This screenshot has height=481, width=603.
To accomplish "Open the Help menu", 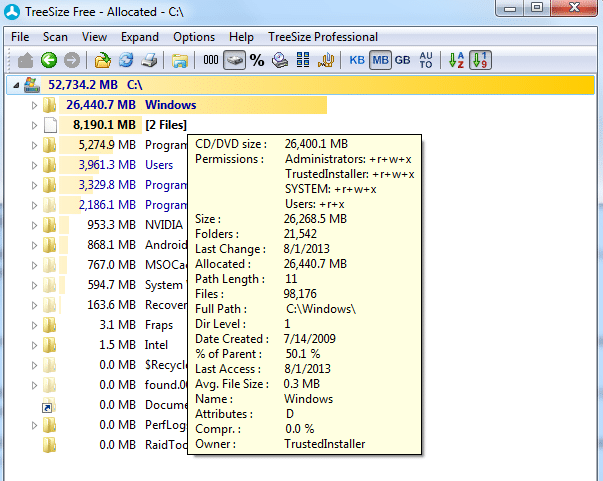I will pyautogui.click(x=241, y=37).
